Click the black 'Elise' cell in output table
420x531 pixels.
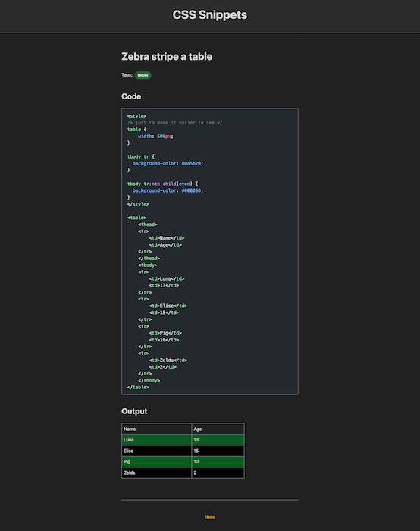click(156, 451)
